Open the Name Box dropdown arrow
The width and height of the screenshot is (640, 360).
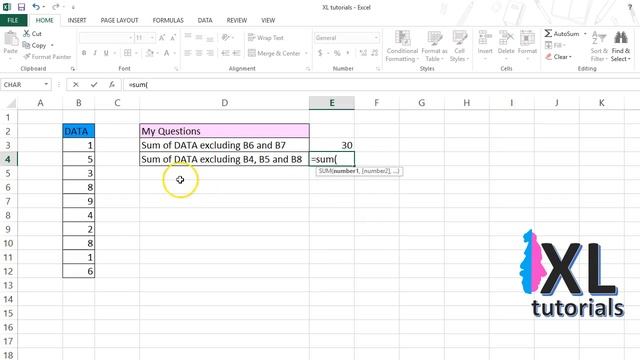(x=46, y=84)
